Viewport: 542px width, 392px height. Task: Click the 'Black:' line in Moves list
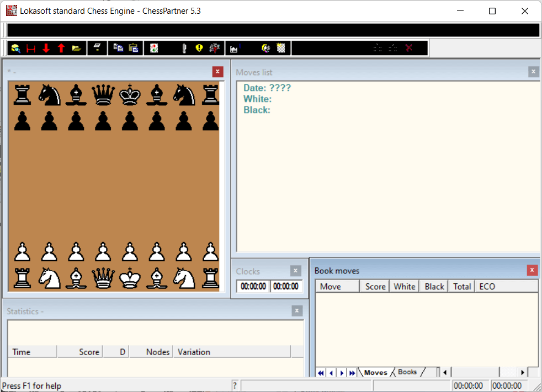257,110
